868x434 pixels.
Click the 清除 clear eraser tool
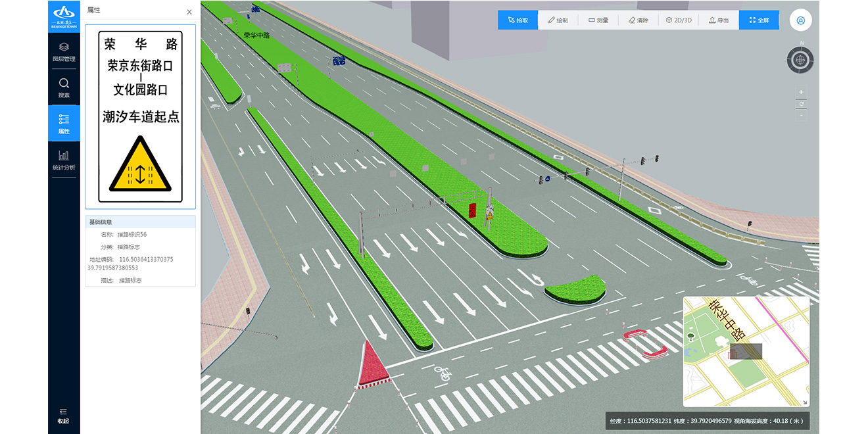(x=639, y=20)
